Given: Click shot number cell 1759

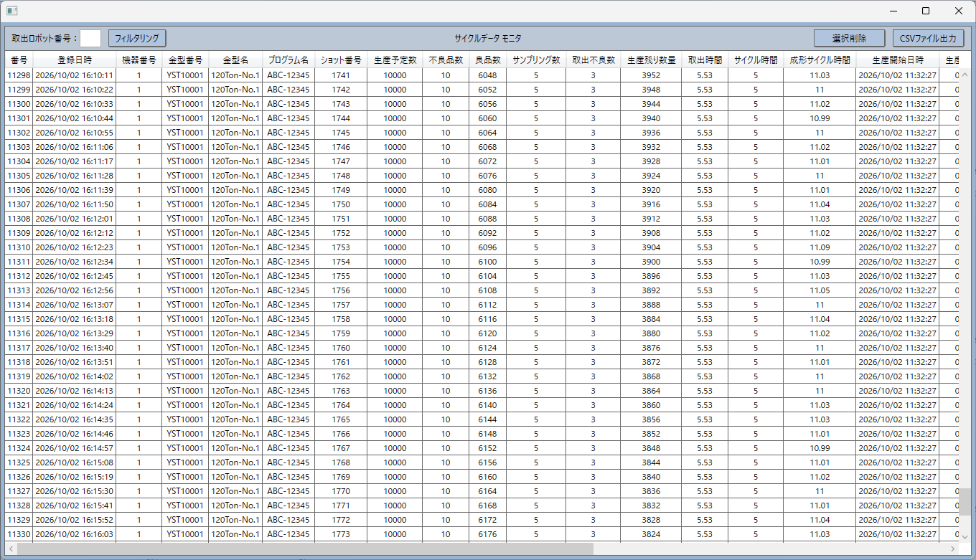Looking at the screenshot, I should point(341,333).
